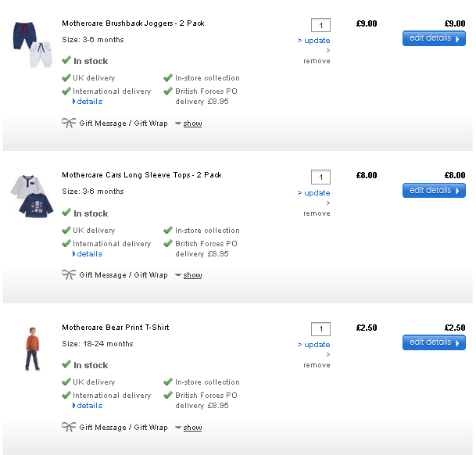Click gift bow icon for Bear Print T-Shirt
The width and height of the screenshot is (476, 455).
[69, 427]
